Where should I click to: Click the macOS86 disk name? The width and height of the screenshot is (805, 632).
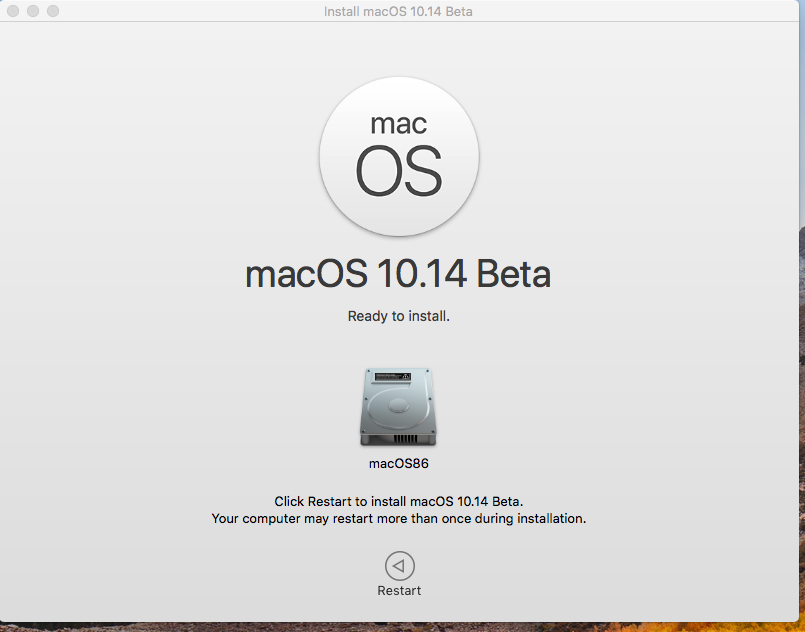398,464
